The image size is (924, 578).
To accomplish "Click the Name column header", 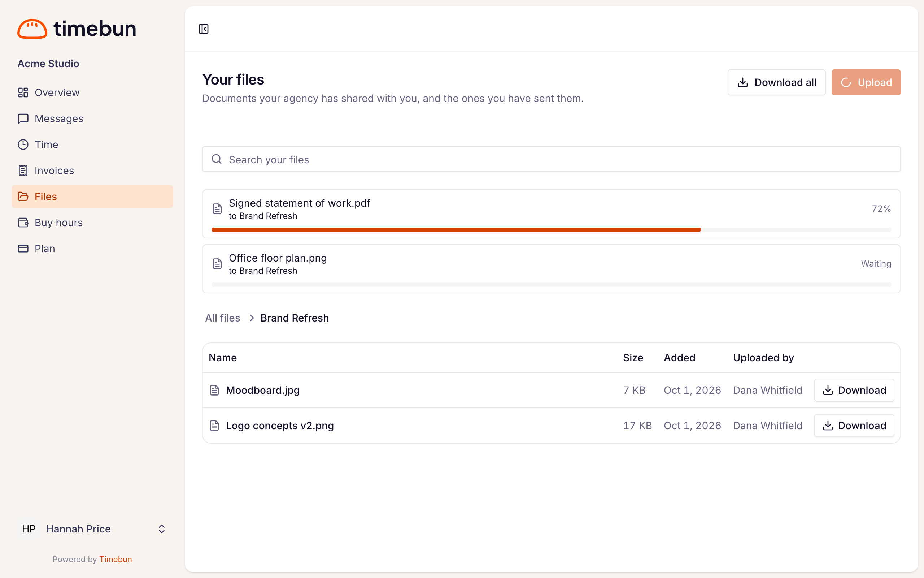I will [223, 358].
